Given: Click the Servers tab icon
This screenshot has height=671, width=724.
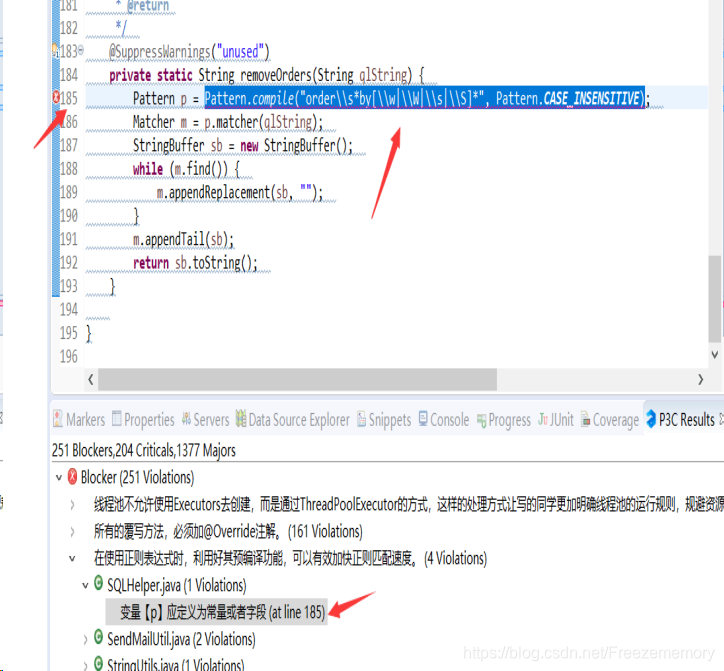Looking at the screenshot, I should (186, 419).
